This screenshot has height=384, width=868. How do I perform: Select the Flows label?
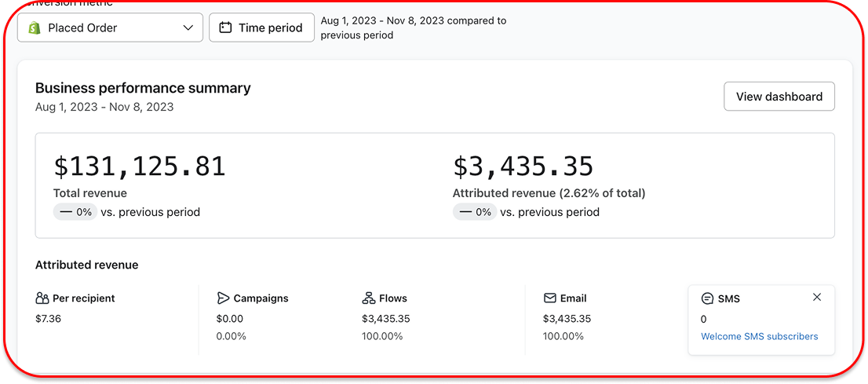pos(392,298)
